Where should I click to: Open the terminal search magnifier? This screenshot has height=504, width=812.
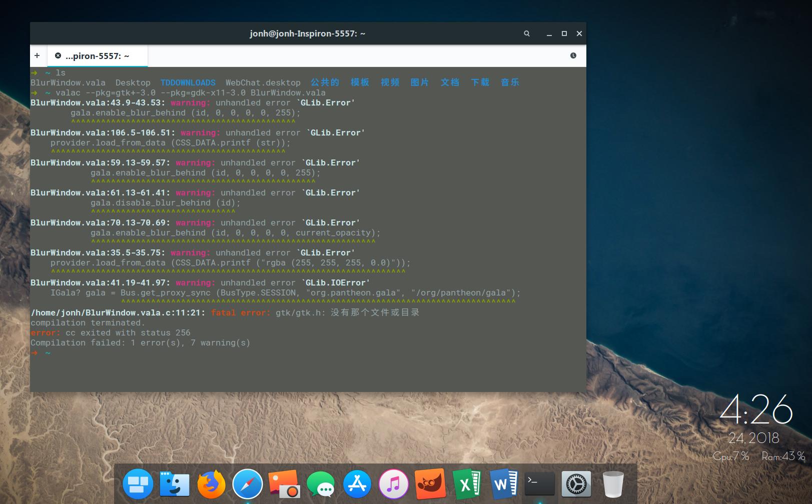click(x=526, y=33)
